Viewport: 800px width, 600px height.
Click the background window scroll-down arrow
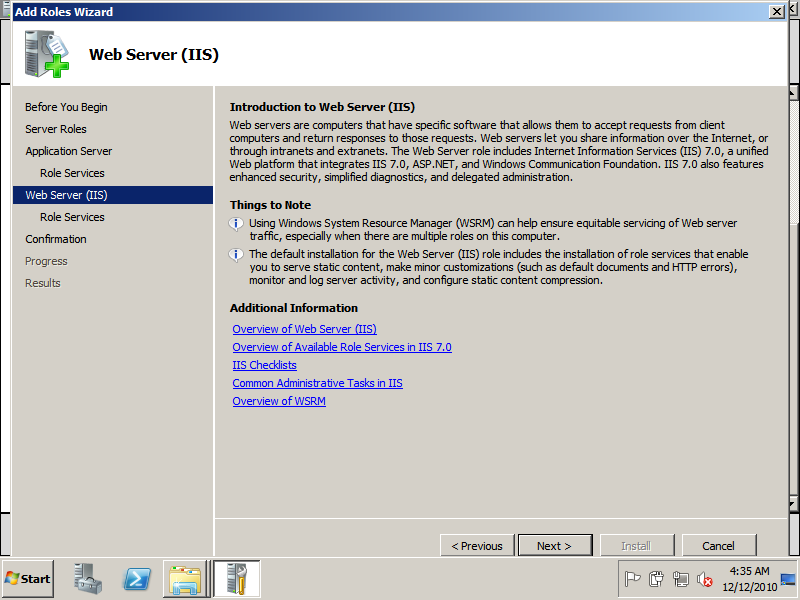[793, 505]
